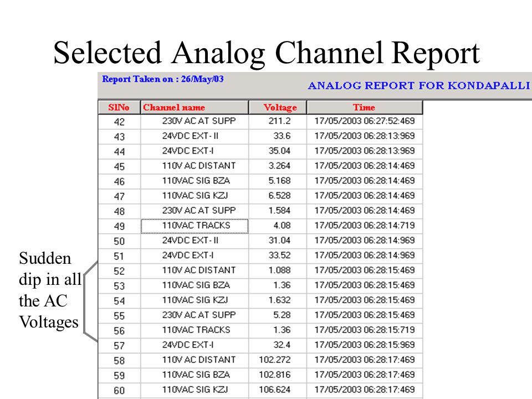Click the time 17/05/2003 06:28:14:719
This screenshot has height=399, width=532.
click(x=365, y=226)
